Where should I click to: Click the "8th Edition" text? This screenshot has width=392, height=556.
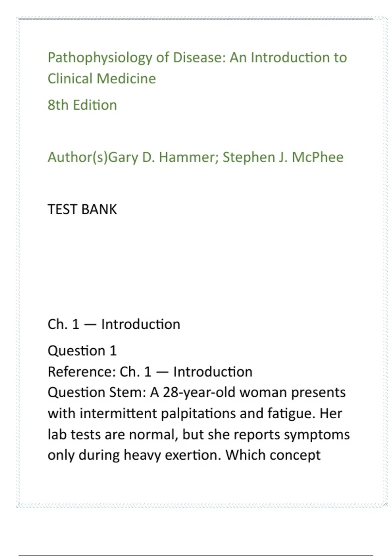coord(82,105)
